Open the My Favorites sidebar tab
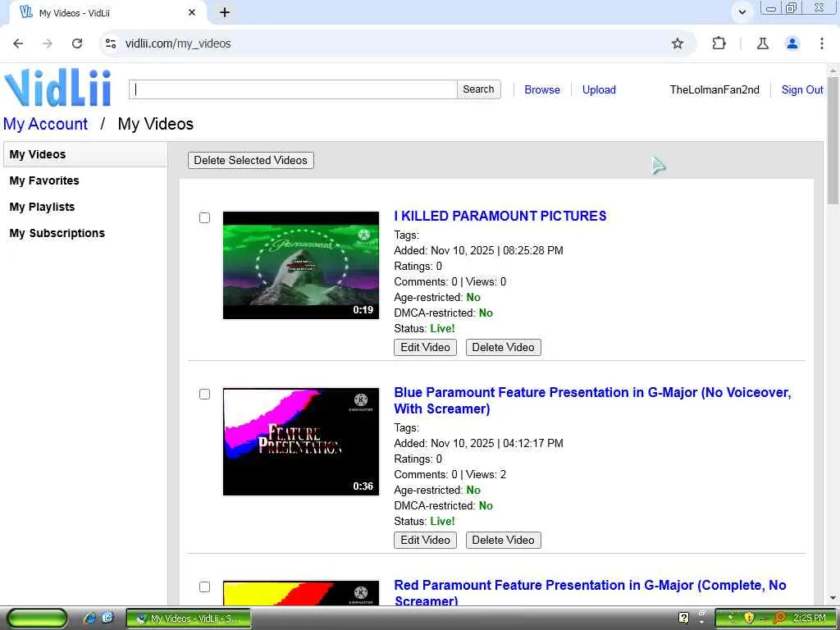 tap(44, 180)
